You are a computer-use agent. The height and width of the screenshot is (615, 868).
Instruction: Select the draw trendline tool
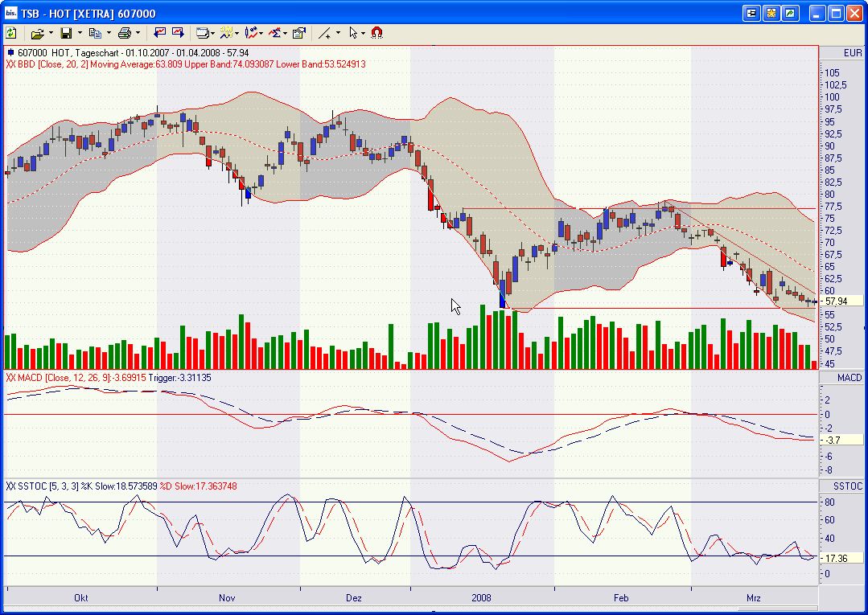pos(324,33)
